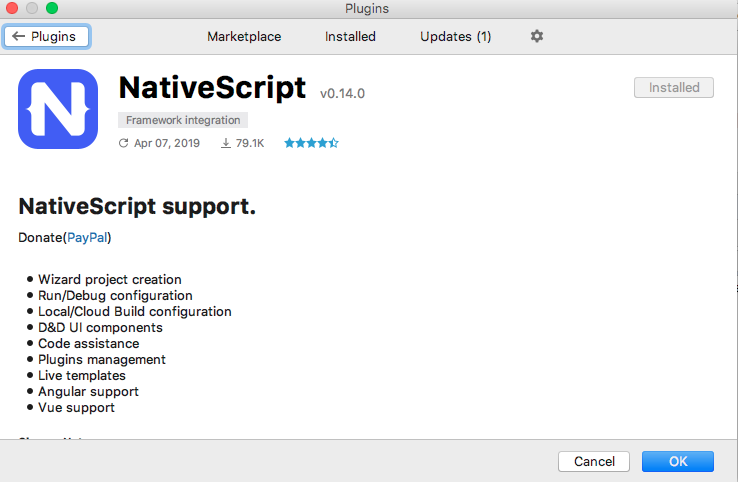This screenshot has height=482, width=738.
Task: Click D&D UI components list item
Action: (100, 328)
